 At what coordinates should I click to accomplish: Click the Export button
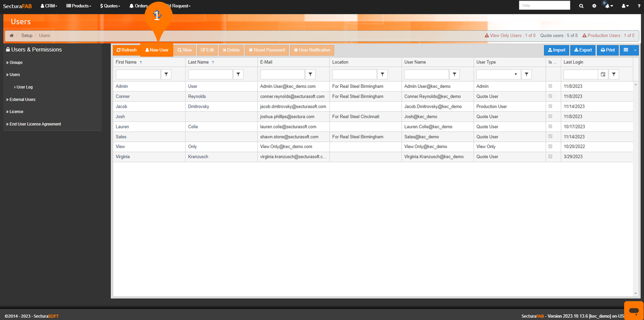(x=583, y=50)
